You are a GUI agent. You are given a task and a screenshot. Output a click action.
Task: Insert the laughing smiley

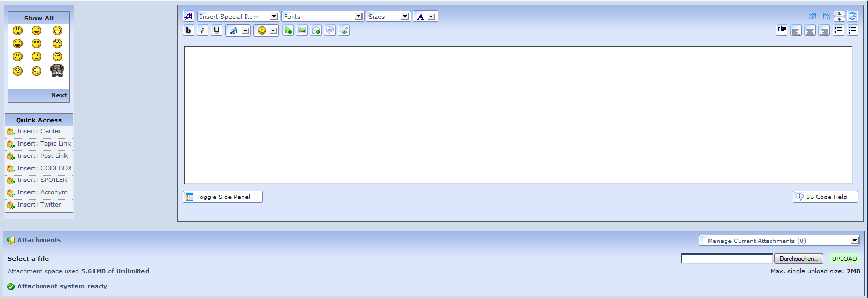tap(18, 43)
